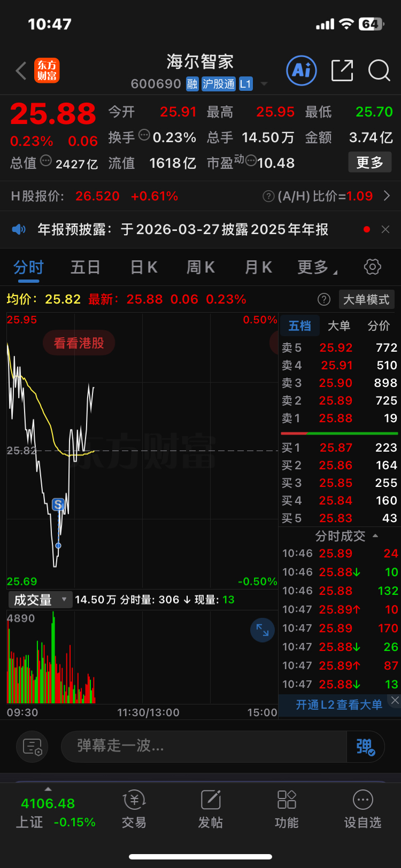
Task: Tap latest trade 25.88↓ volume 13 row
Action: point(340,685)
